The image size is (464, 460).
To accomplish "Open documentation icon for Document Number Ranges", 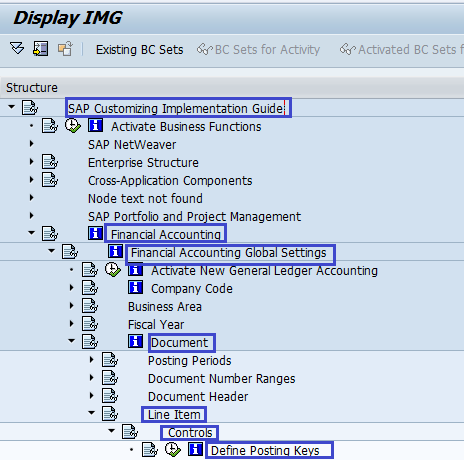I will [x=110, y=378].
